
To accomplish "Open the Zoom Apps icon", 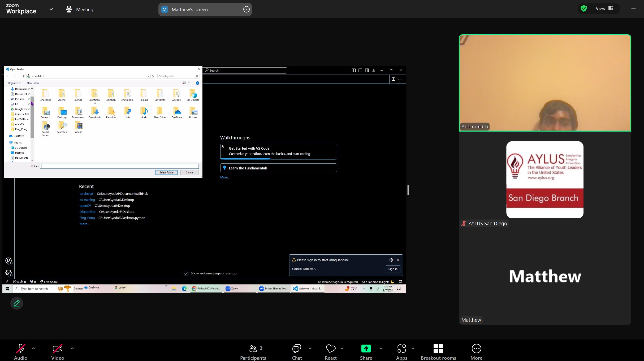I will pyautogui.click(x=401, y=349).
